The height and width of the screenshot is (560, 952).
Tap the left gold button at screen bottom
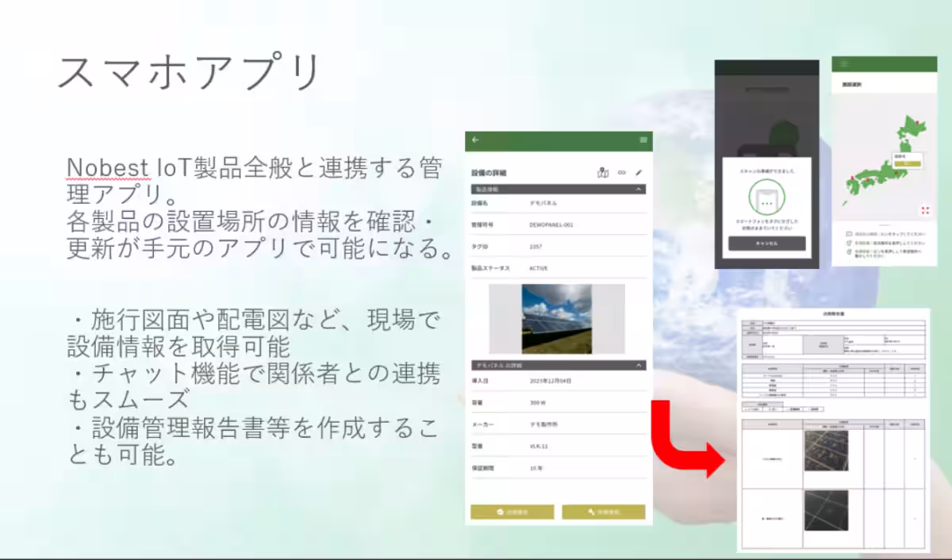(x=514, y=512)
